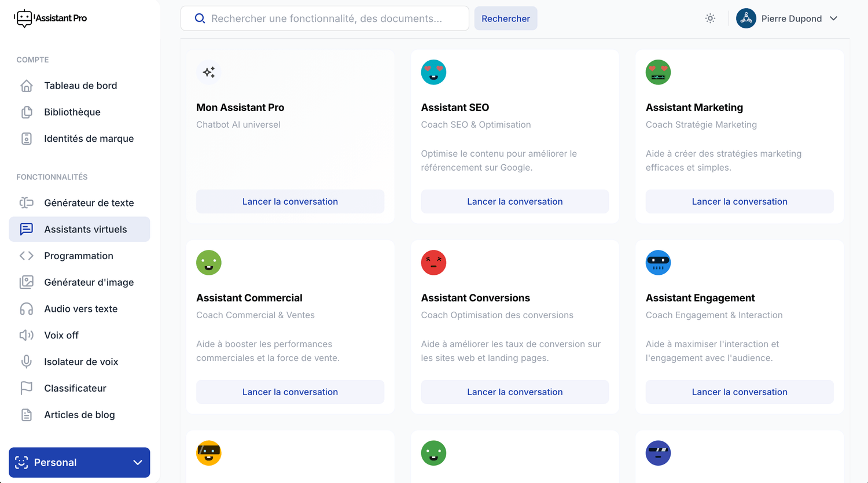Click the Assistant Commercial green smiley avatar

pos(209,263)
